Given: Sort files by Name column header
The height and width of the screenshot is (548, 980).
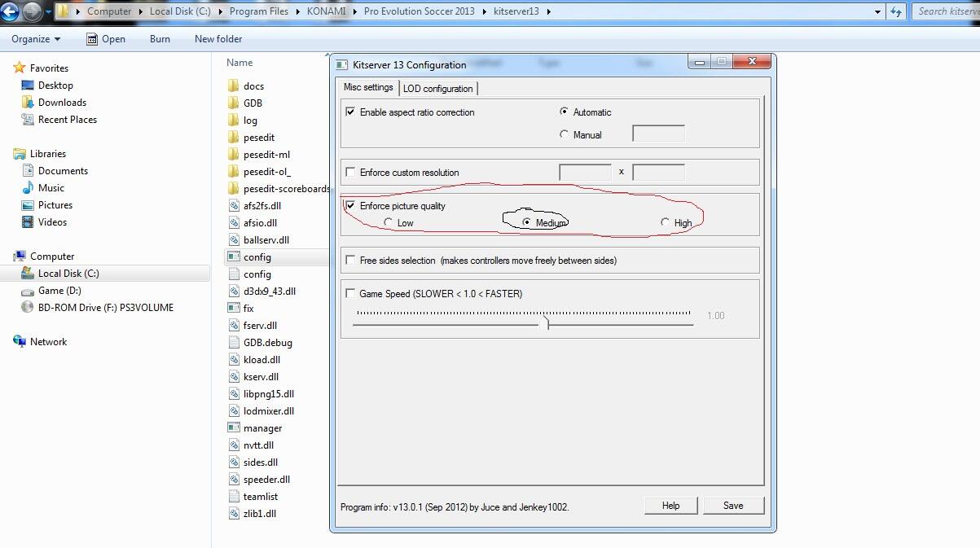Looking at the screenshot, I should (x=240, y=62).
